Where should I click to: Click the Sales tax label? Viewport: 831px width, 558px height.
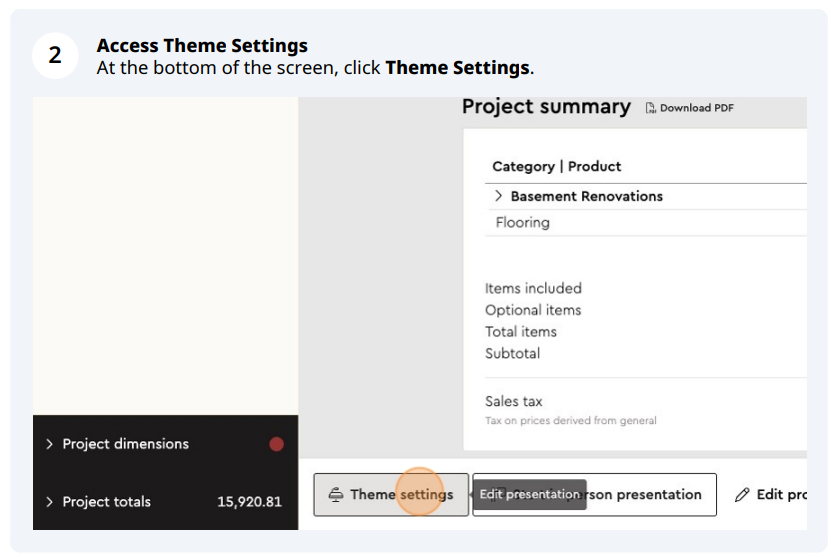(x=514, y=401)
